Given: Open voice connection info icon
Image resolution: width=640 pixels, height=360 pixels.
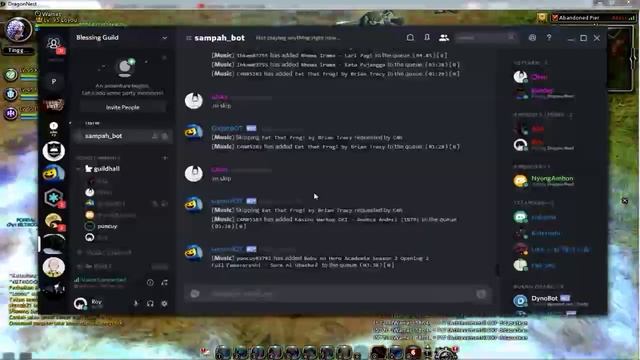Looking at the screenshot, I should (x=150, y=282).
